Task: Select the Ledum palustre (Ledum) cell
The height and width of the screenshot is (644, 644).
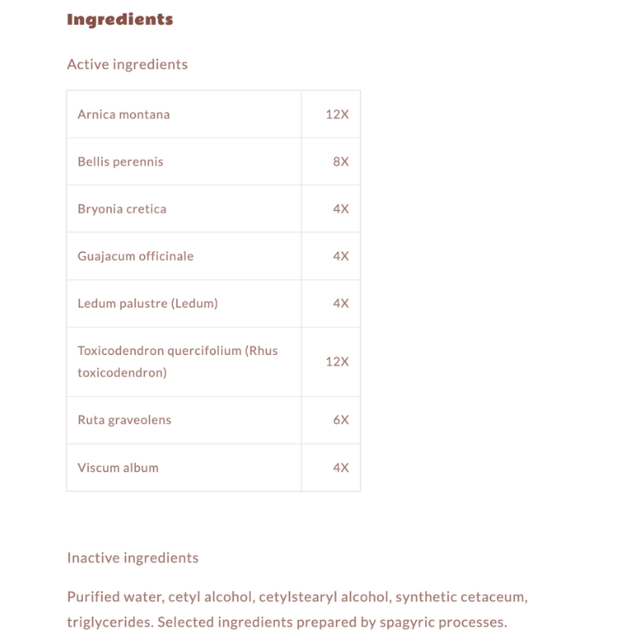Action: pos(147,303)
